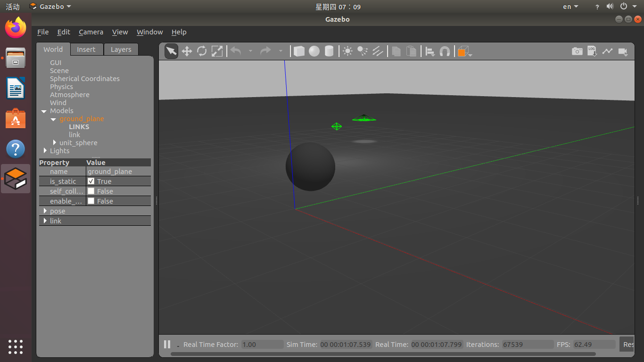Click the Sim Time value field
This screenshot has width=644, height=362.
(346, 345)
